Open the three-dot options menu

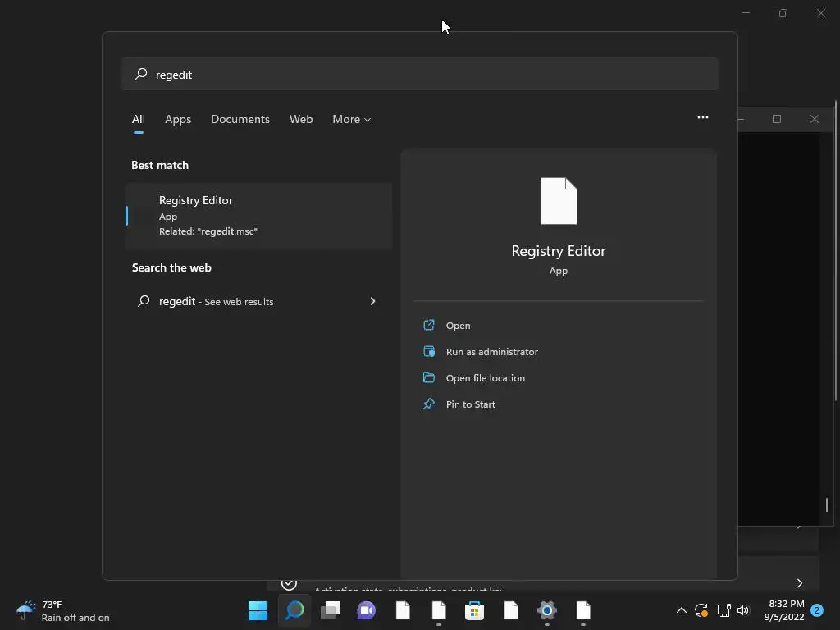pos(703,117)
